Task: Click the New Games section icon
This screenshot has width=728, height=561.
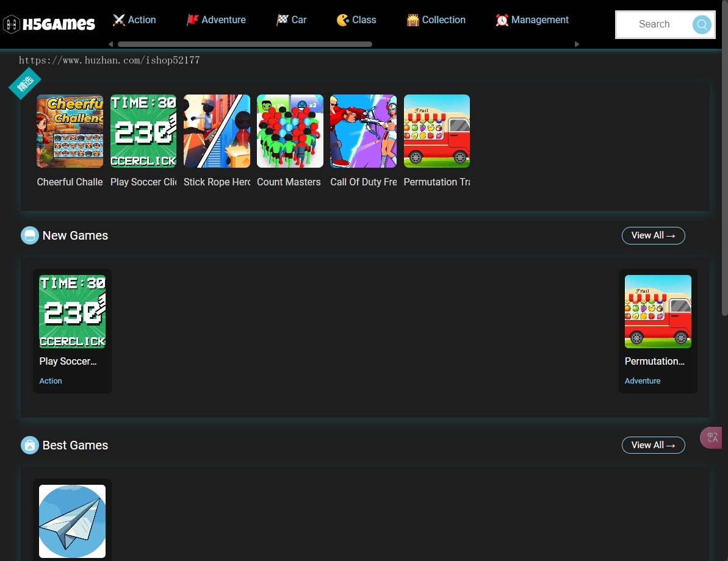Action: [x=30, y=235]
